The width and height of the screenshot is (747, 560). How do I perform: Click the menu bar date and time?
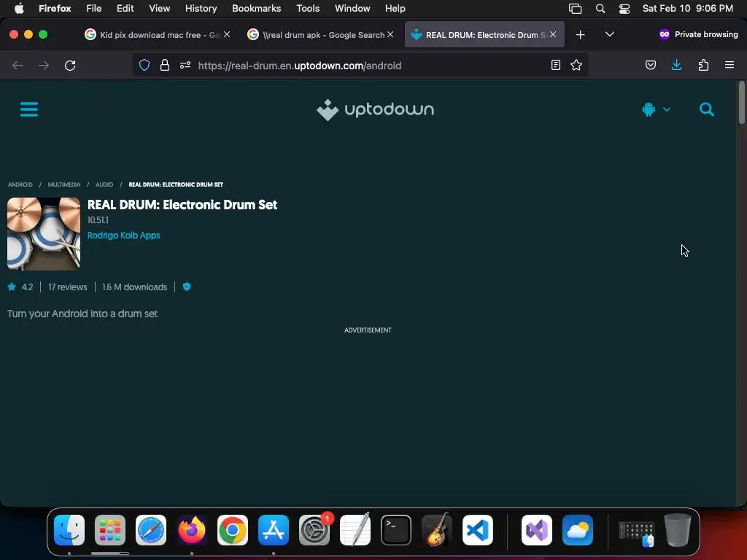[x=687, y=9]
